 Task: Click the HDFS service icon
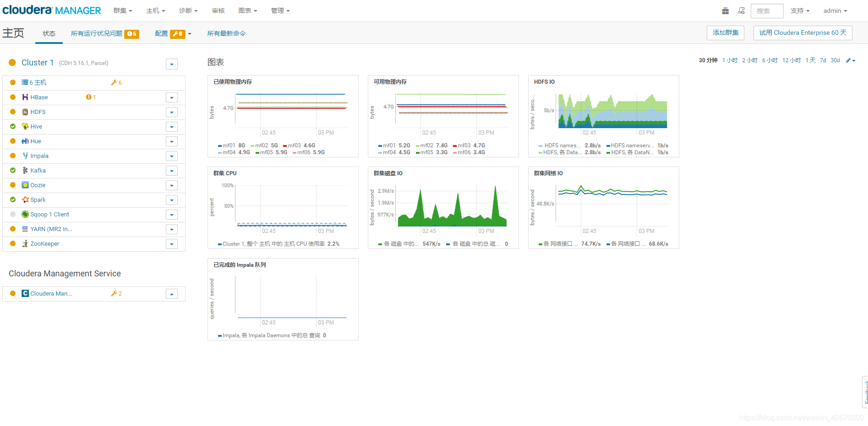tap(25, 112)
